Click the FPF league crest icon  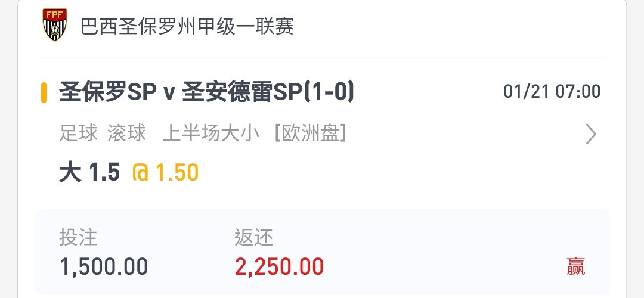(55, 25)
